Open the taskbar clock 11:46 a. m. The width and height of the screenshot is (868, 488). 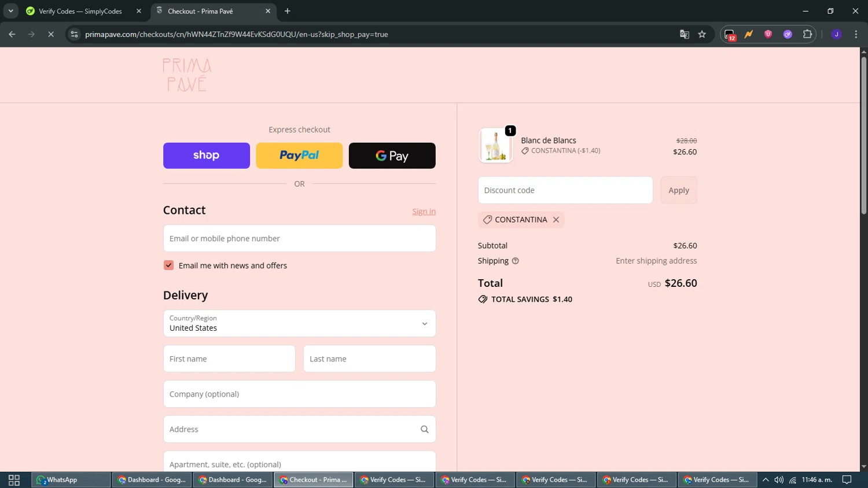pyautogui.click(x=817, y=480)
